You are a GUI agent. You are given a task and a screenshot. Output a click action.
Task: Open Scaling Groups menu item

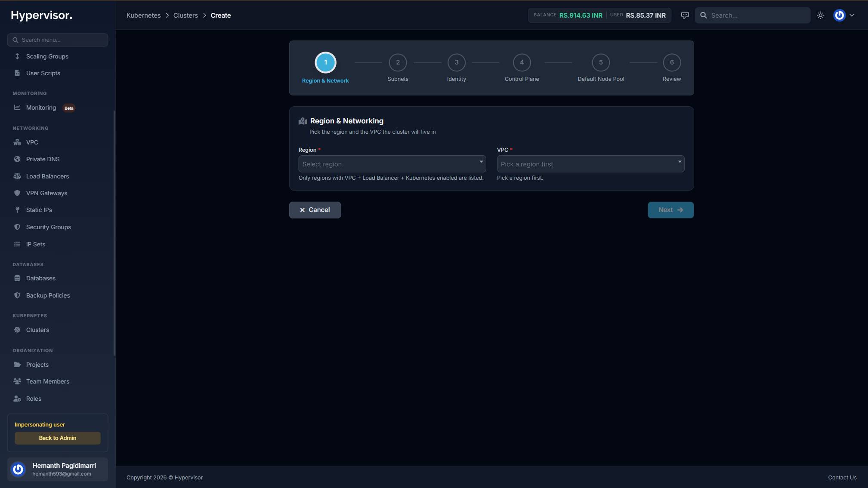pos(58,56)
